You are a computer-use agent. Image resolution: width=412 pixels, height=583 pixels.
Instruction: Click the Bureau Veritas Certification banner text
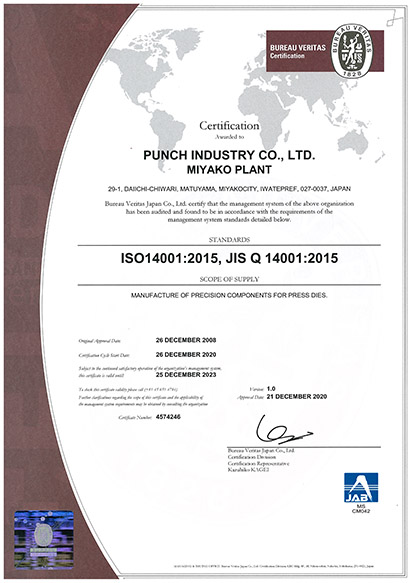click(297, 52)
